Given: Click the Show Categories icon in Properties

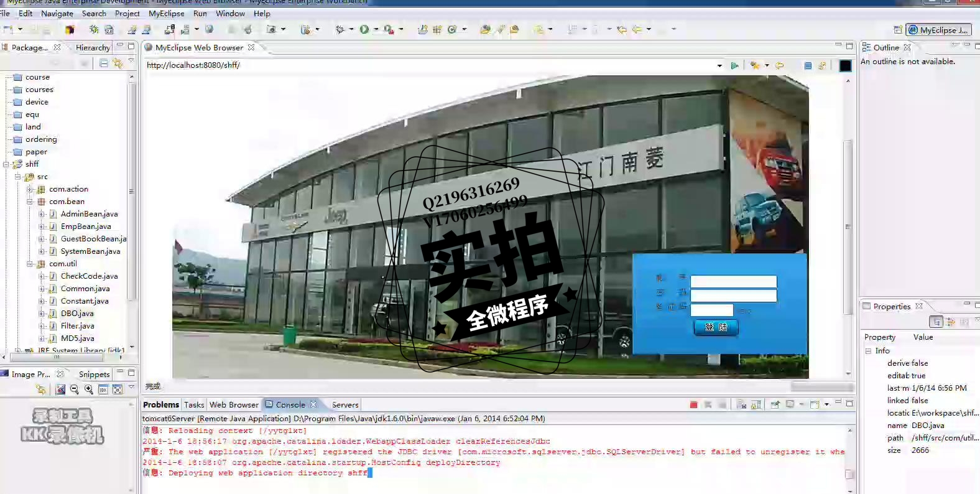Looking at the screenshot, I should pyautogui.click(x=936, y=322).
